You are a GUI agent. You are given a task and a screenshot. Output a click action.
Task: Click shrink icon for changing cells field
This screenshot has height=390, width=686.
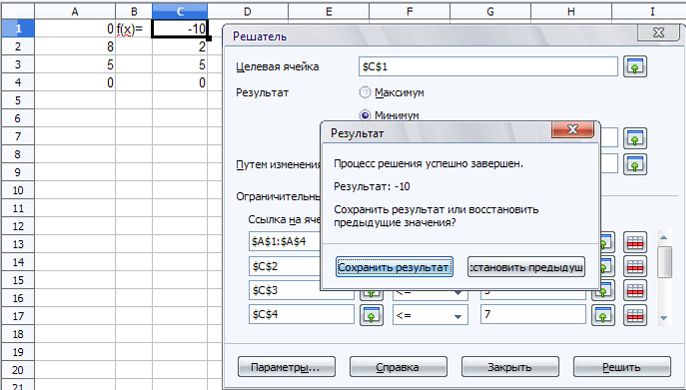634,164
